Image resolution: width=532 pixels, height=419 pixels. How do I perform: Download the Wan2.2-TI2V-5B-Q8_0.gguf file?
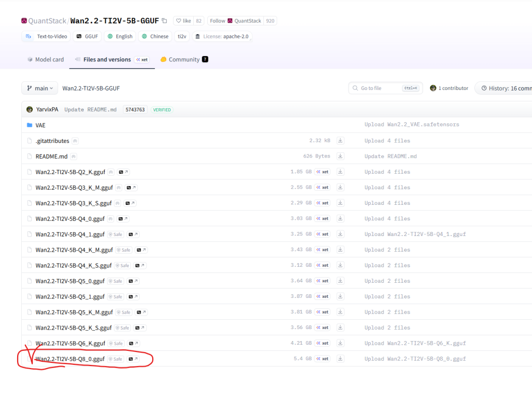click(340, 359)
